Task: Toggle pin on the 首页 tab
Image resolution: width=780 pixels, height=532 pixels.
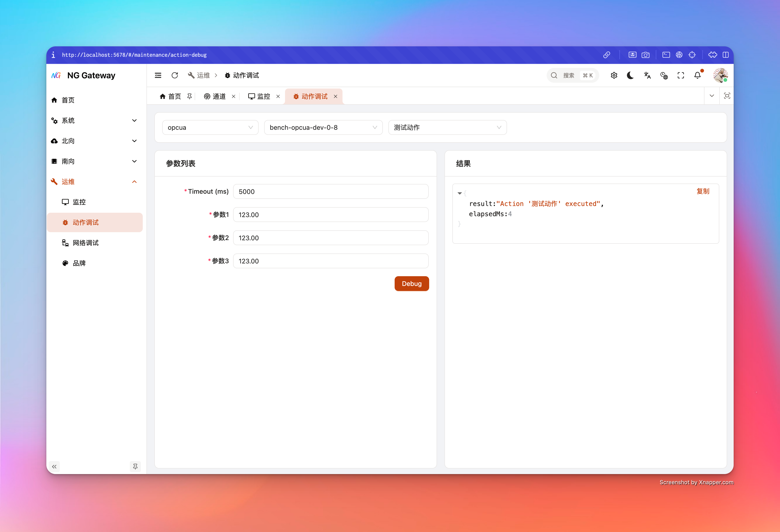Action: pos(190,96)
